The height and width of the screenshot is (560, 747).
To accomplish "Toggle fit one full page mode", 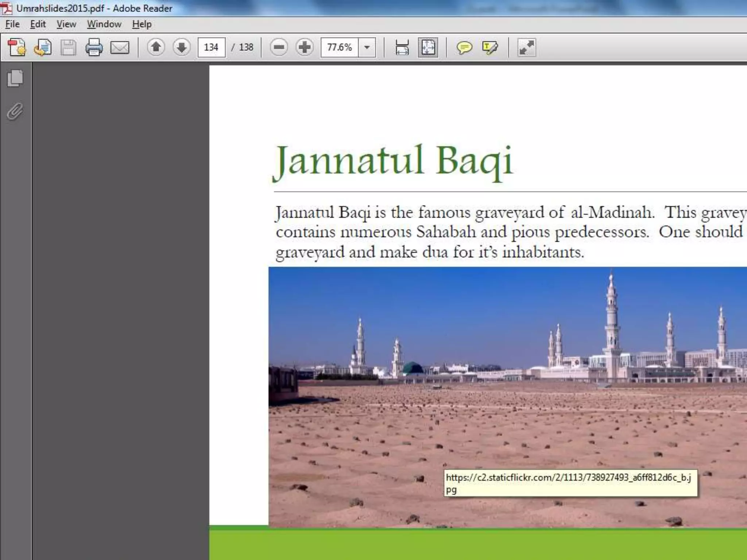I will [428, 47].
